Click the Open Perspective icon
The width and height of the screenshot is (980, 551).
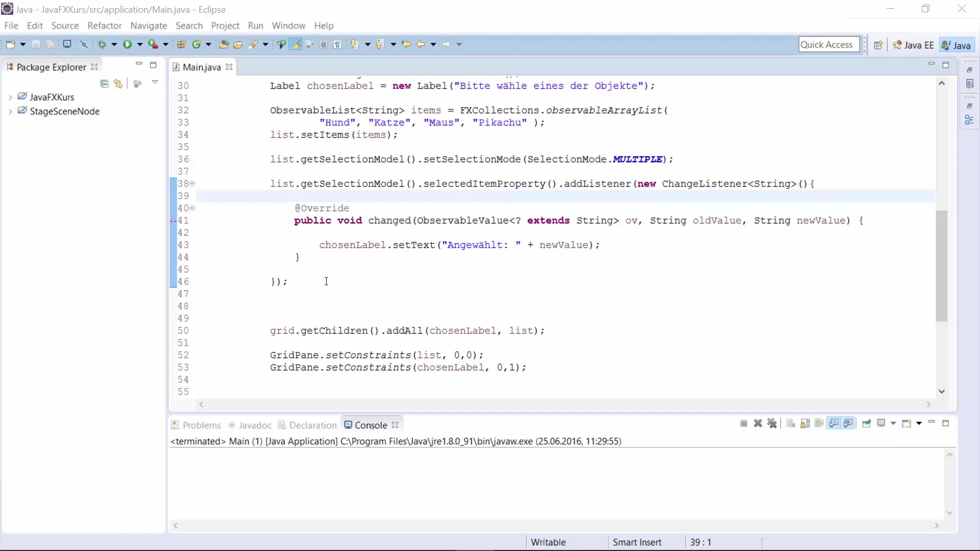point(878,45)
